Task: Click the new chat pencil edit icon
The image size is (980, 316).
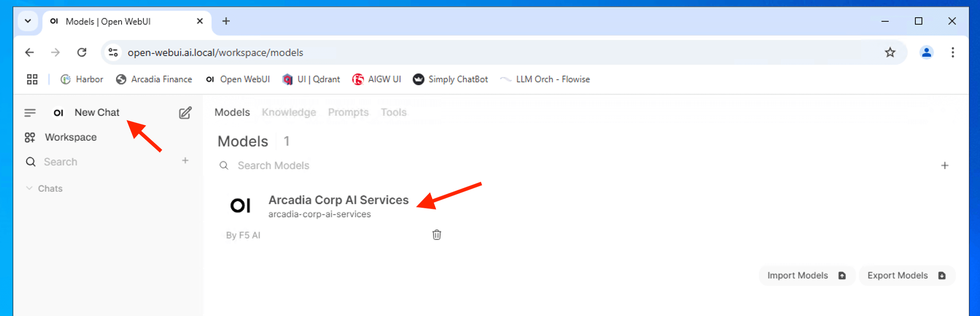Action: click(x=185, y=113)
